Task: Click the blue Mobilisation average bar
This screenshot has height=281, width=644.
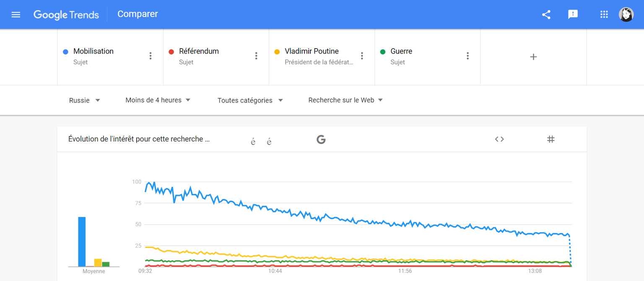Action: coord(82,242)
